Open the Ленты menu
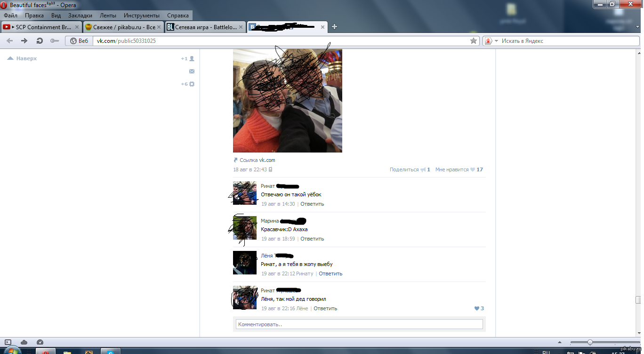 point(108,16)
